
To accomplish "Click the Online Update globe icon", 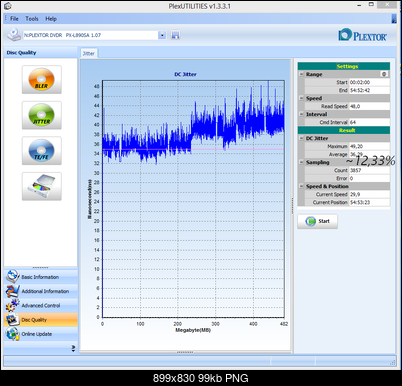I will click(x=12, y=334).
